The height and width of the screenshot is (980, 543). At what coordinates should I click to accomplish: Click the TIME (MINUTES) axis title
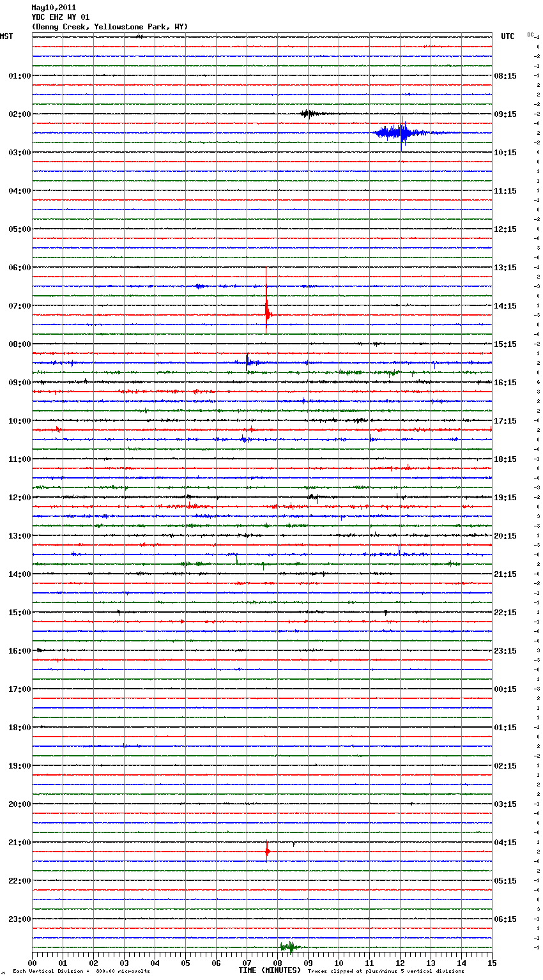[270, 970]
